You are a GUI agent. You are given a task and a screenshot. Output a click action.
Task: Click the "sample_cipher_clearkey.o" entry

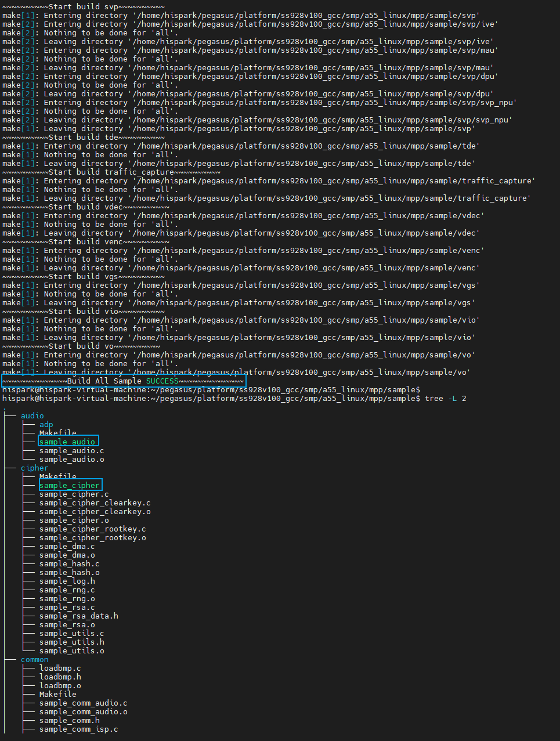tap(95, 511)
